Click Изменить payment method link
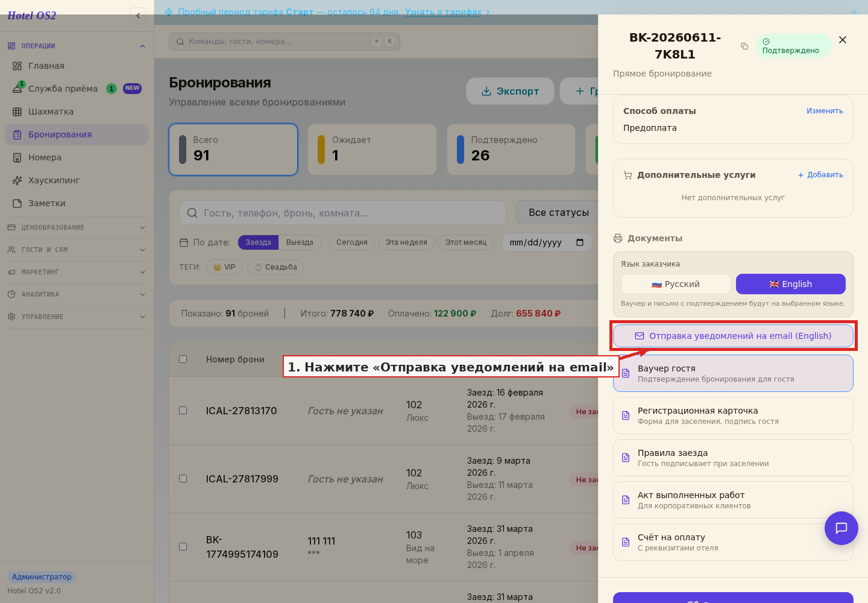The image size is (868, 603). 825,111
